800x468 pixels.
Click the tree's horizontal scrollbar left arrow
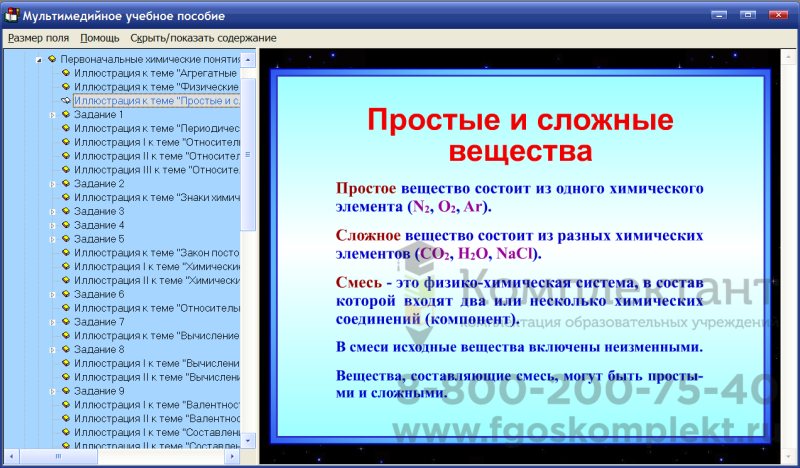coord(11,456)
